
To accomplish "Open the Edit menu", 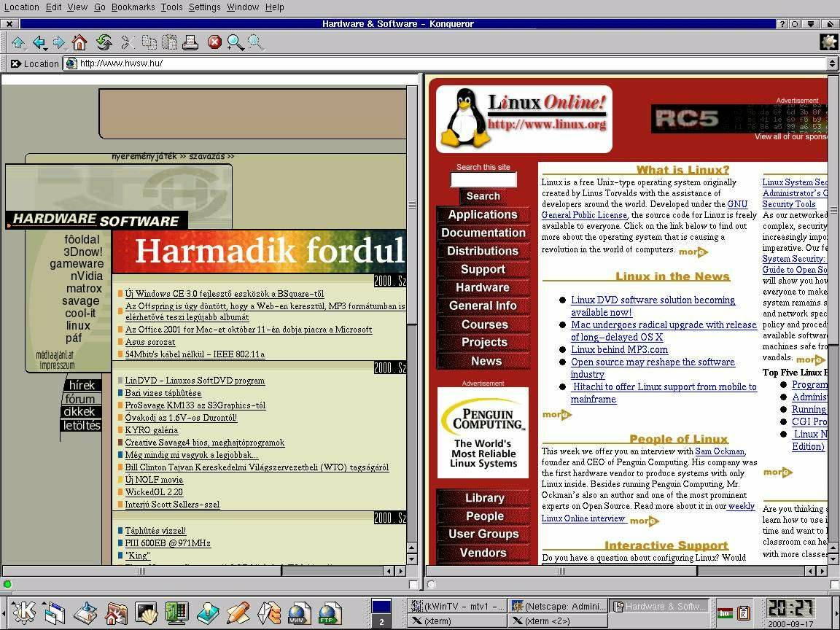I will (53, 7).
